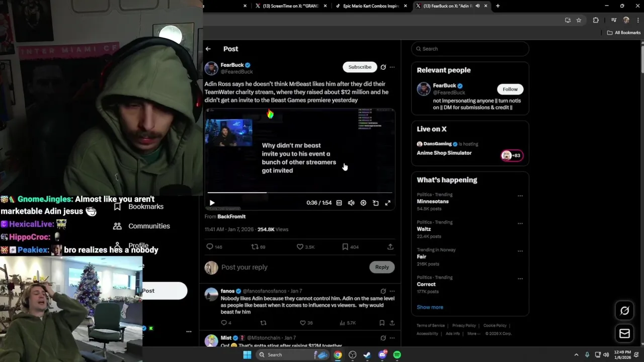Open Grok icon on Mist reply

383,338
